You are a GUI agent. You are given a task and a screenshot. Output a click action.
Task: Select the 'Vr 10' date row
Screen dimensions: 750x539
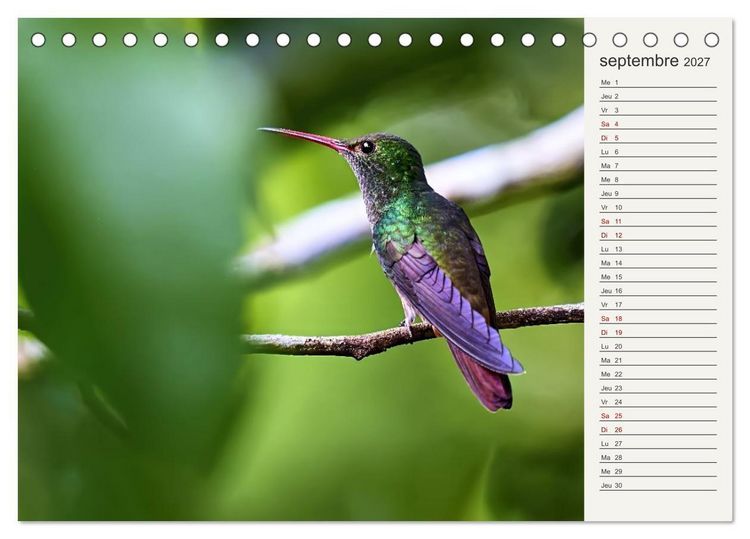click(x=658, y=208)
